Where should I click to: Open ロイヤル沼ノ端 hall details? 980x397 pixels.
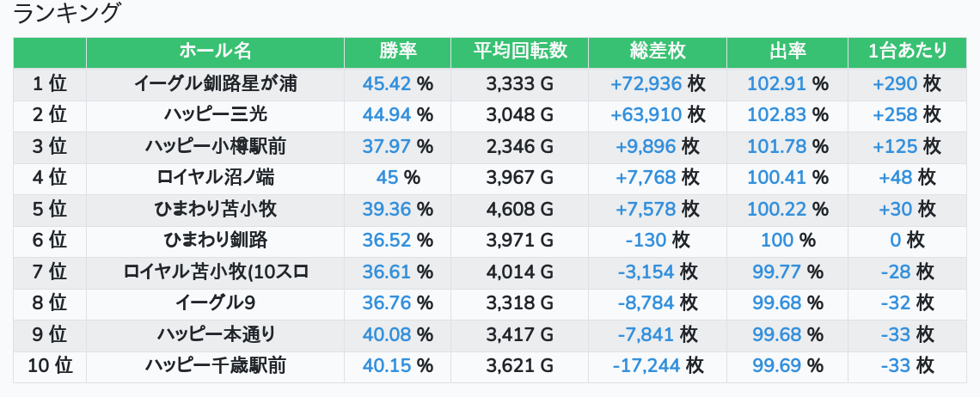[215, 178]
